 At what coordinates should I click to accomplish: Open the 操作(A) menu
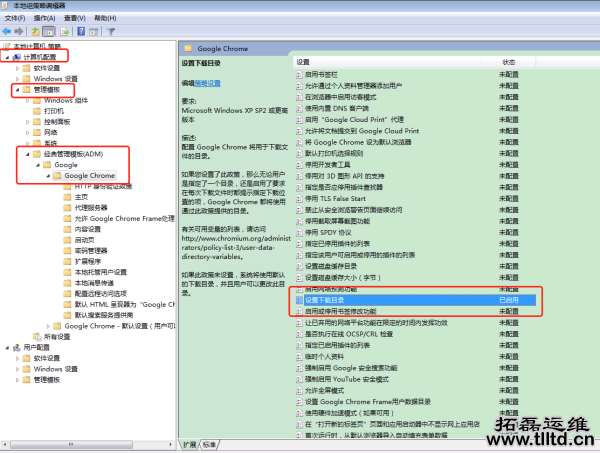[x=44, y=18]
